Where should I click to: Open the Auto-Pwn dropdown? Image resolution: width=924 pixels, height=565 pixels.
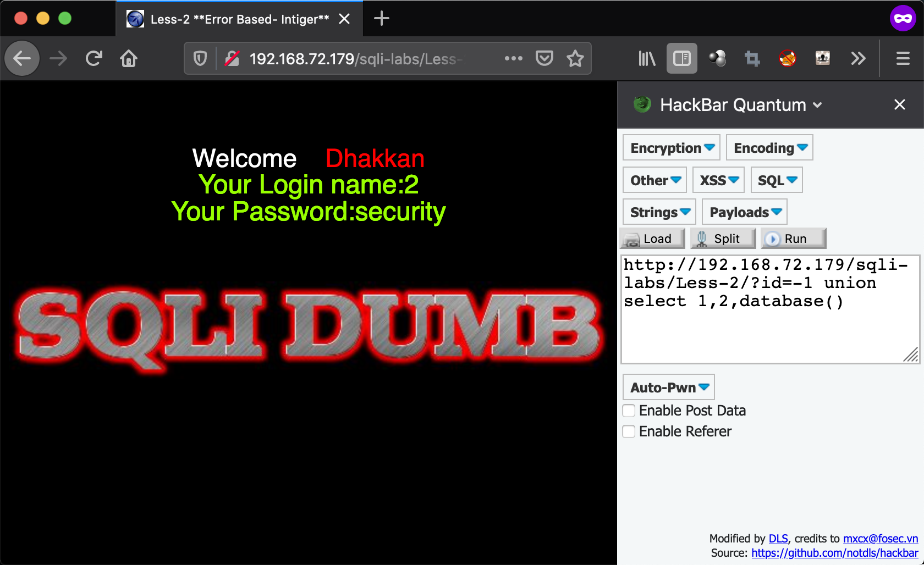668,387
